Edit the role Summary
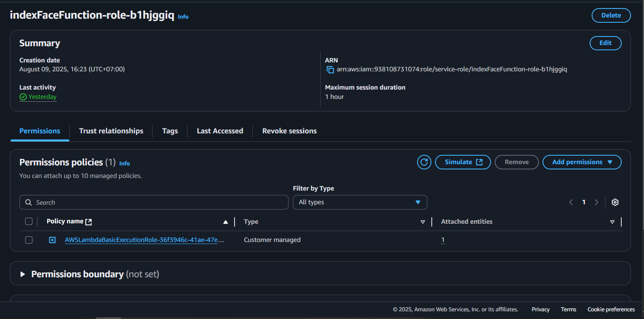The image size is (644, 319). click(605, 43)
